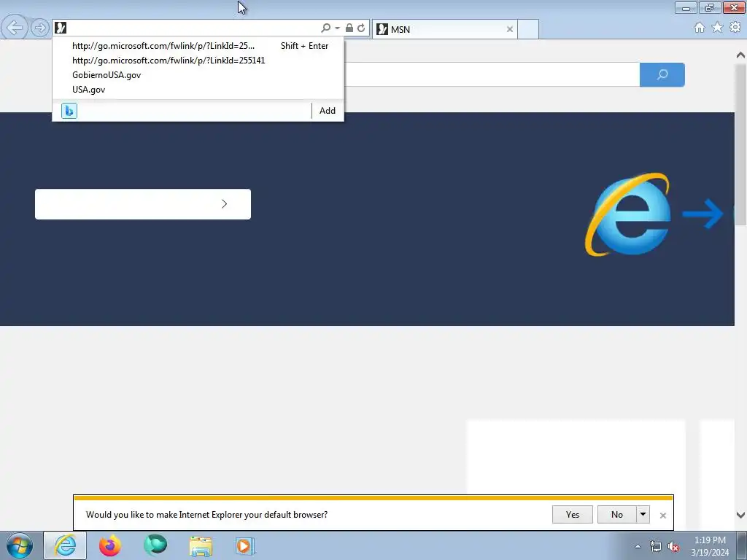
Task: Click the browser Forward arrow button
Action: point(40,28)
